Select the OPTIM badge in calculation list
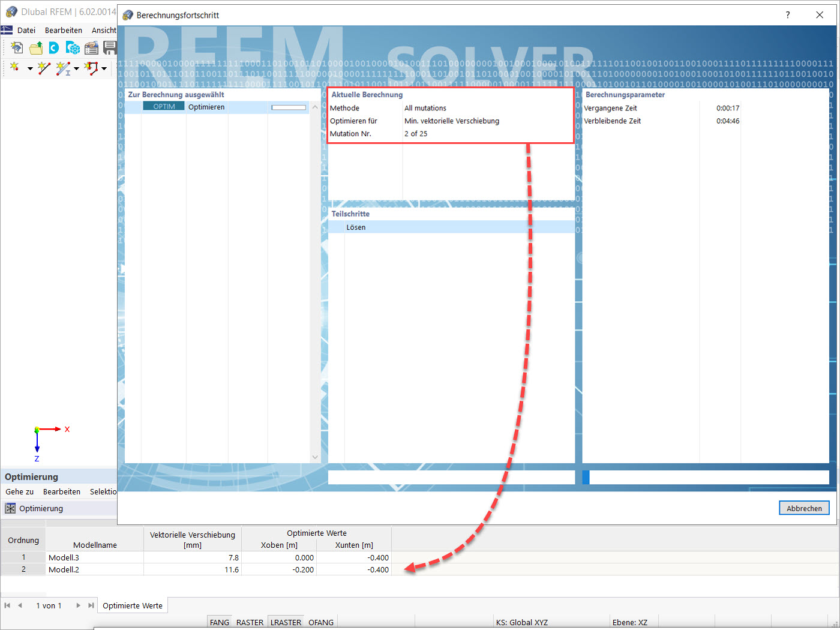Image resolution: width=840 pixels, height=630 pixels. pyautogui.click(x=164, y=107)
